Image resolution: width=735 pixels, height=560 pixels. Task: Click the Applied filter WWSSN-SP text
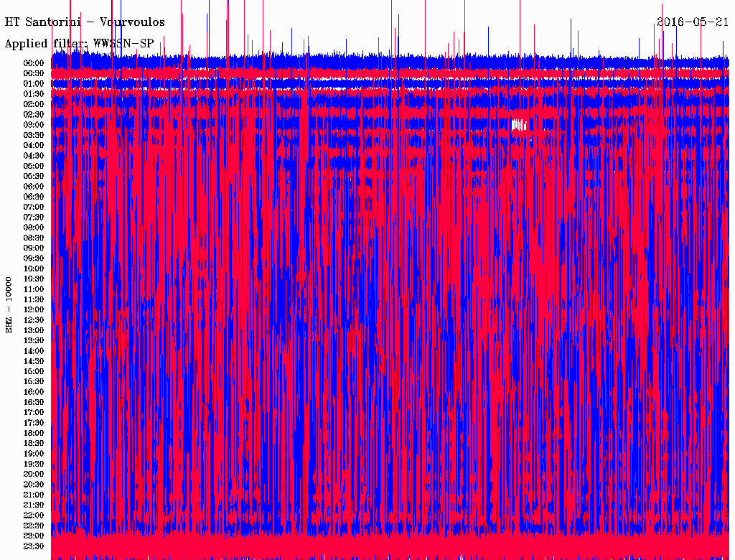coord(79,43)
